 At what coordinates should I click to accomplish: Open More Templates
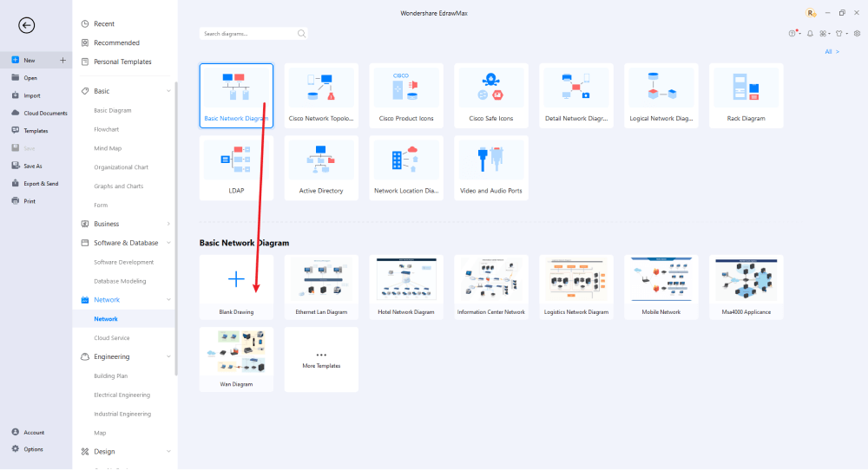pos(321,359)
